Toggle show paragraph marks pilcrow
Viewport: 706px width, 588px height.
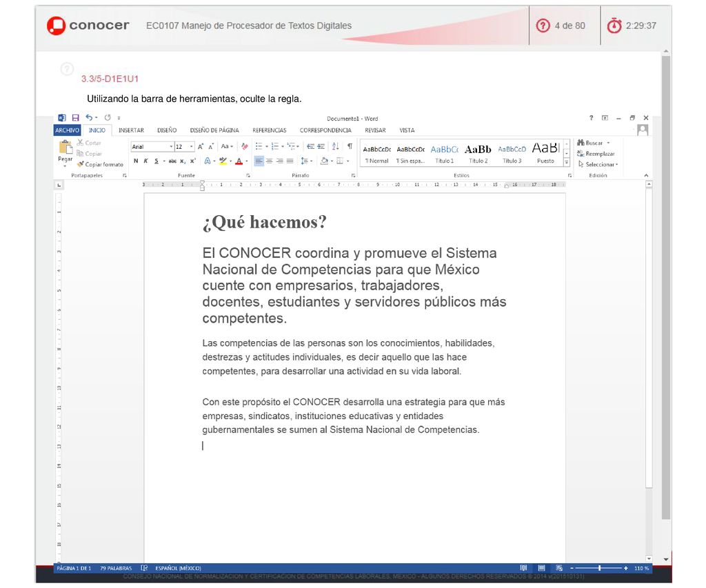click(x=350, y=146)
